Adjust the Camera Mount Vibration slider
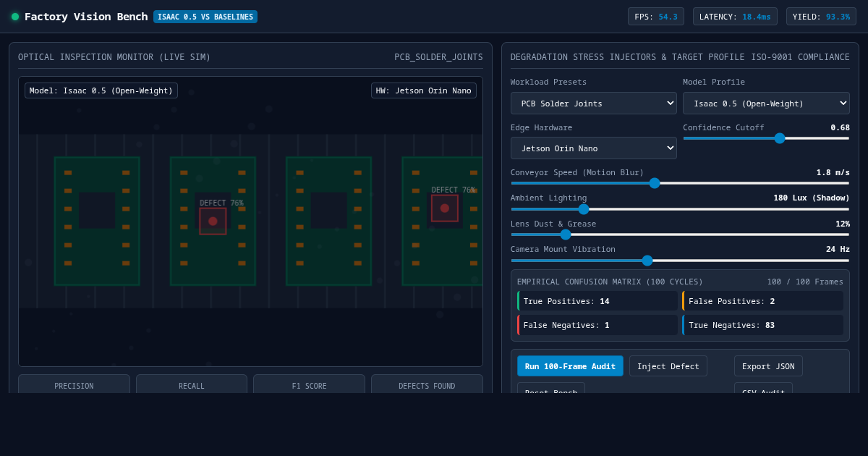 click(x=680, y=261)
